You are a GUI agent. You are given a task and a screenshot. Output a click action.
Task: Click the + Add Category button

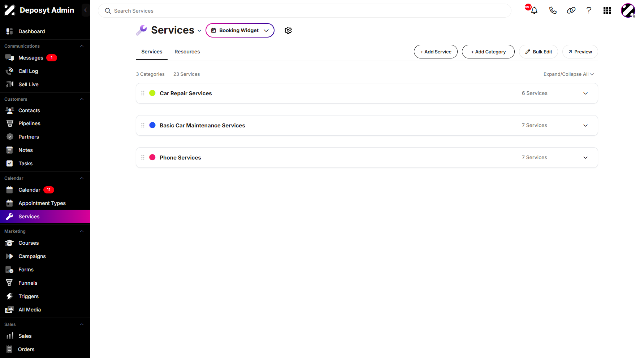coord(488,52)
